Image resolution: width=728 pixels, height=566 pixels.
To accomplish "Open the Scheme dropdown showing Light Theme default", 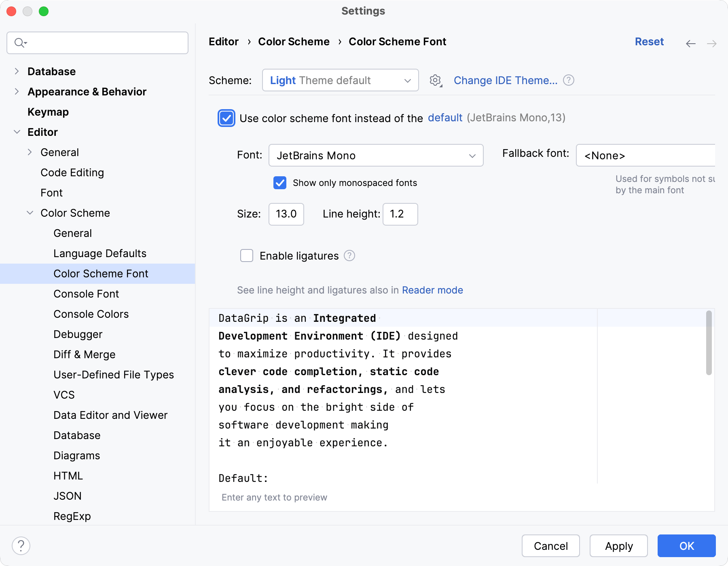I will tap(340, 80).
